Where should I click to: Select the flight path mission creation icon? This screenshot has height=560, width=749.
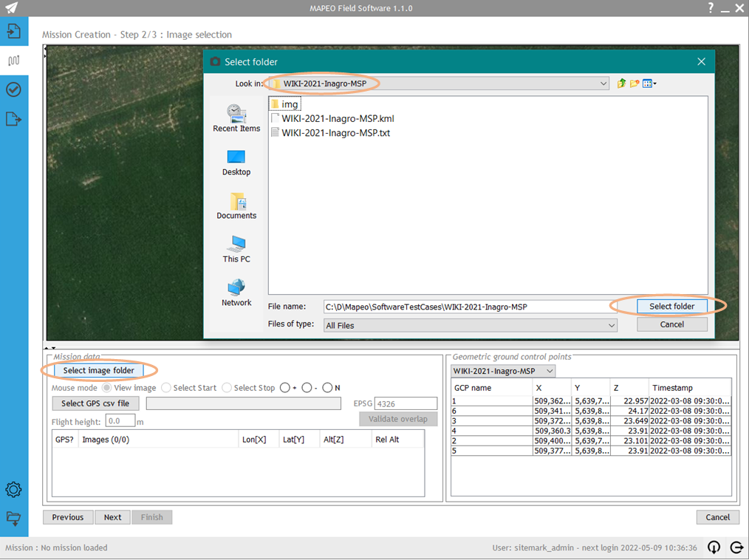[x=14, y=61]
